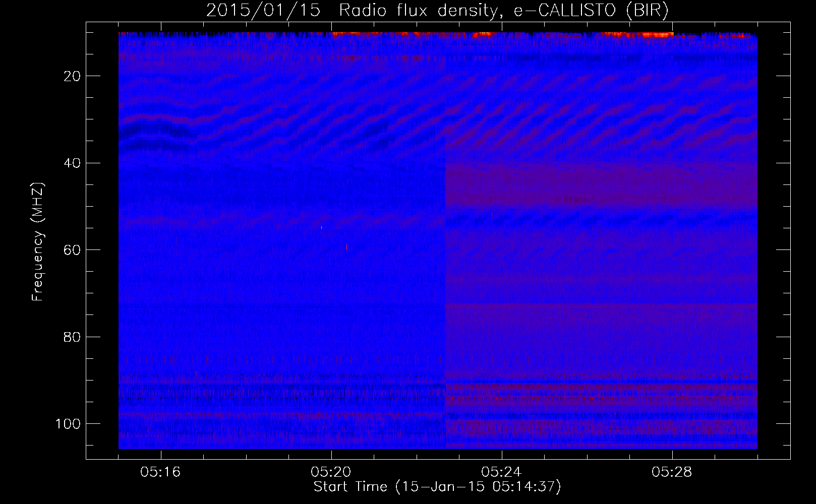
Task: Click the "Start Time (15-Jan-15 05:14:37)" label
Action: point(437,487)
